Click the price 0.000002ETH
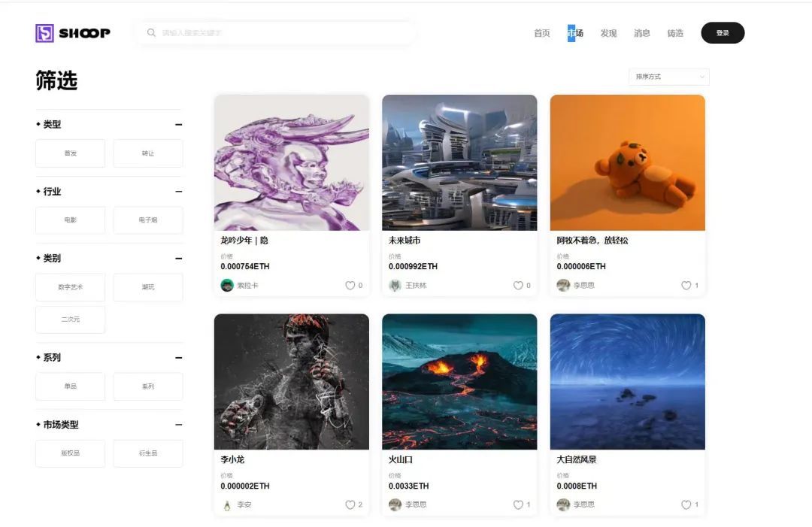This screenshot has height=527, width=812. (x=245, y=486)
